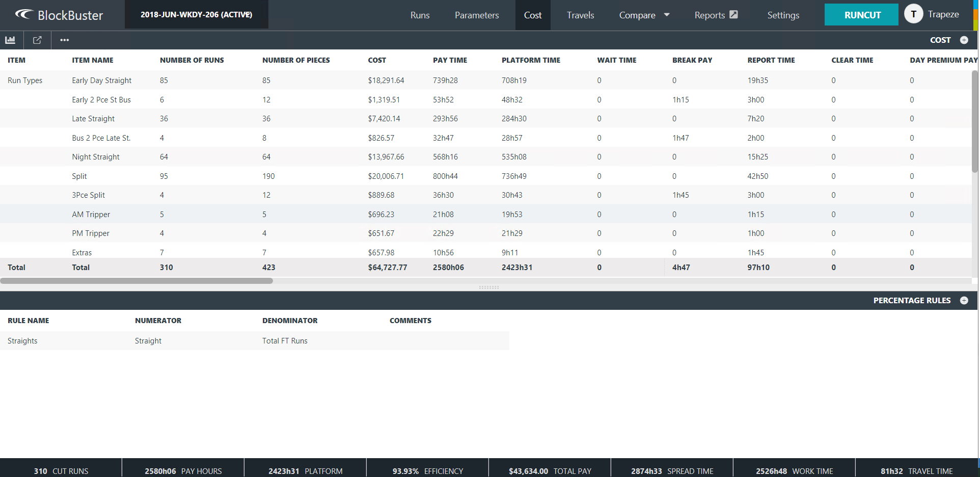Open the Settings page
This screenshot has width=980, height=477.
click(783, 15)
